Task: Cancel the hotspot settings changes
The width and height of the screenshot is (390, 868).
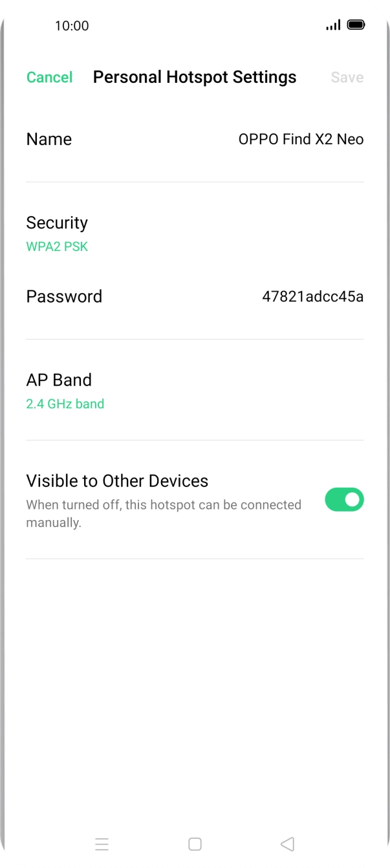Action: pyautogui.click(x=49, y=77)
